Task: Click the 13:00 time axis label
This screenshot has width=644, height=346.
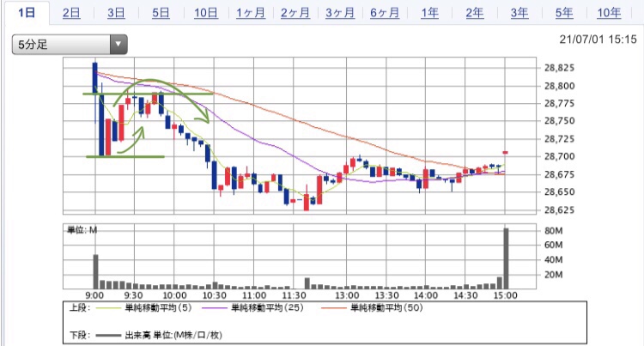Action: pyautogui.click(x=347, y=295)
